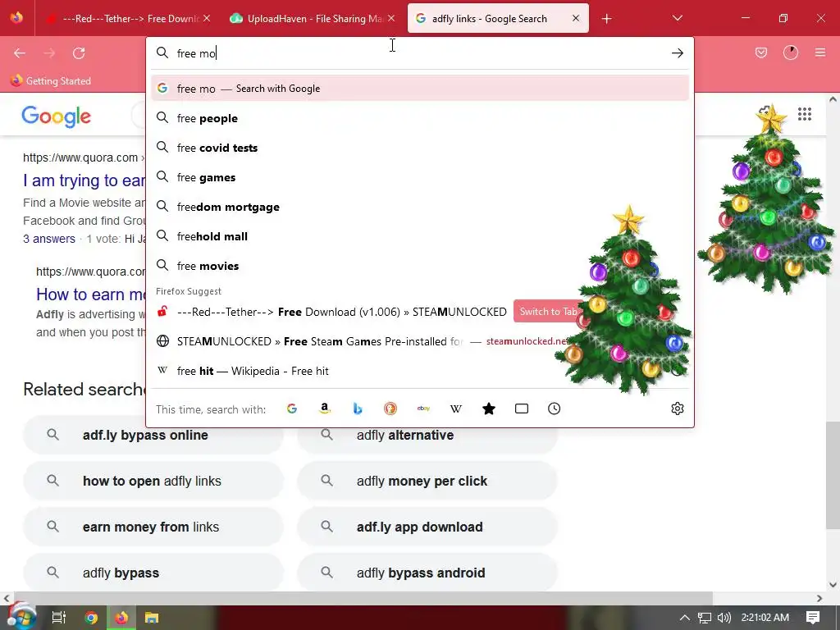Close the UploadHaven tab
Image resolution: width=840 pixels, height=630 pixels.
391,18
